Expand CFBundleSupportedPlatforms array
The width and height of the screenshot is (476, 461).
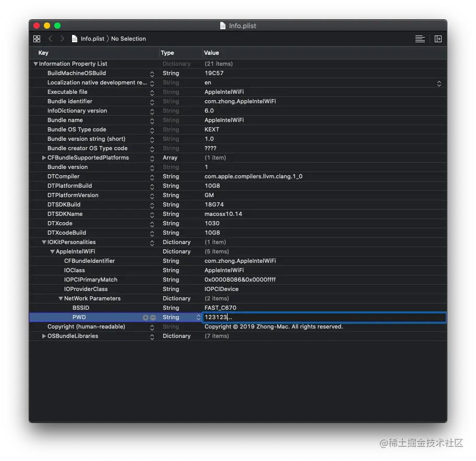(x=44, y=157)
